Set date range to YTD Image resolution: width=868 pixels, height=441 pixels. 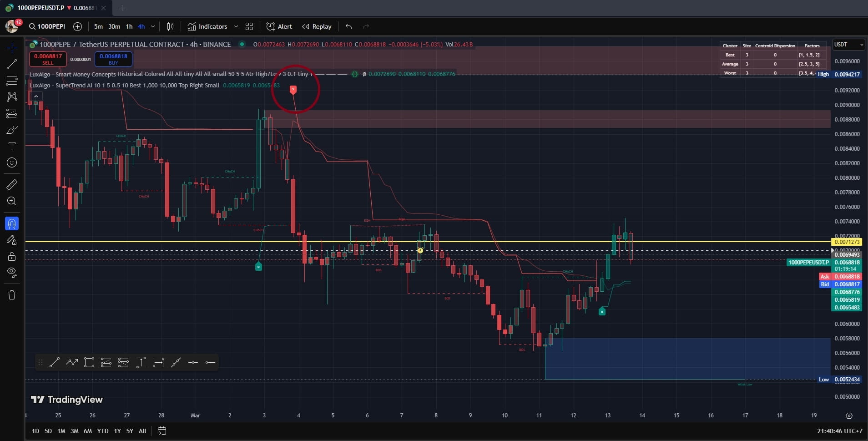[103, 431]
